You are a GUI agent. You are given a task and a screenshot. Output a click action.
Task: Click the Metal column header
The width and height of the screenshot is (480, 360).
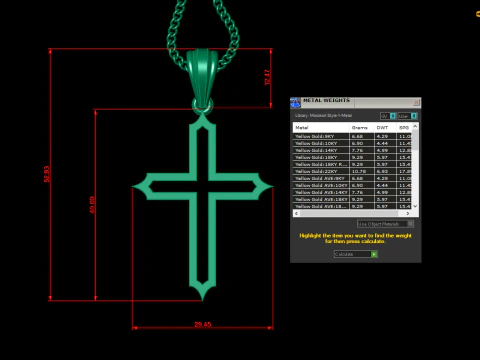coord(321,128)
